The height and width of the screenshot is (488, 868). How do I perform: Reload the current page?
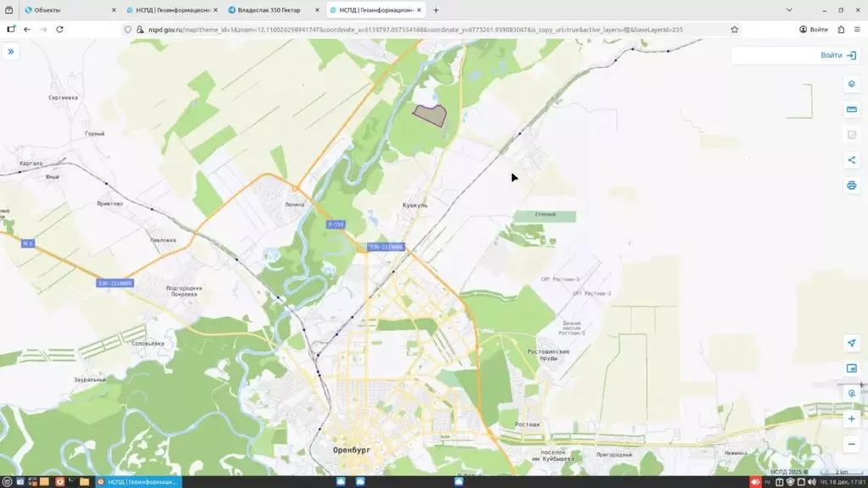[x=60, y=30]
